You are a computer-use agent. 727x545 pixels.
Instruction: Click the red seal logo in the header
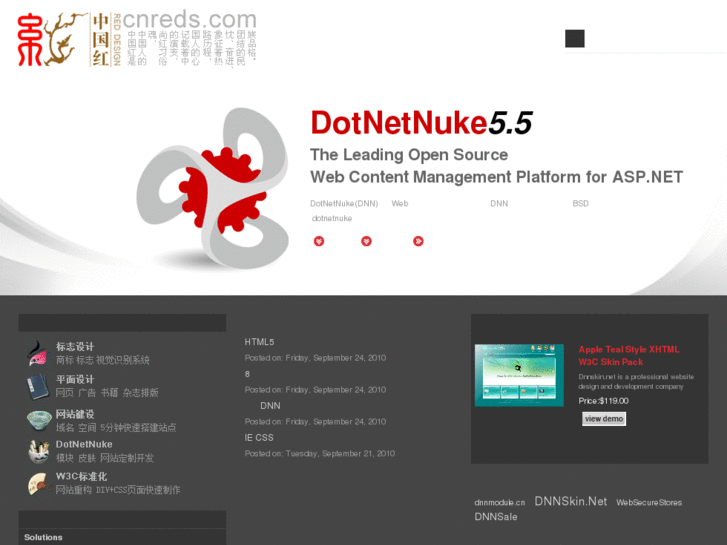[30, 39]
